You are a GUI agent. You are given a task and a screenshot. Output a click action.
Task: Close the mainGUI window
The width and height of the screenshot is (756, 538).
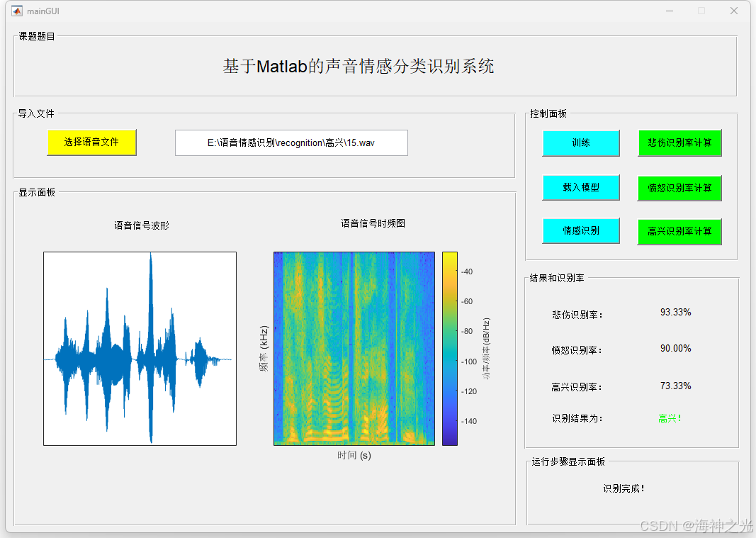point(734,11)
